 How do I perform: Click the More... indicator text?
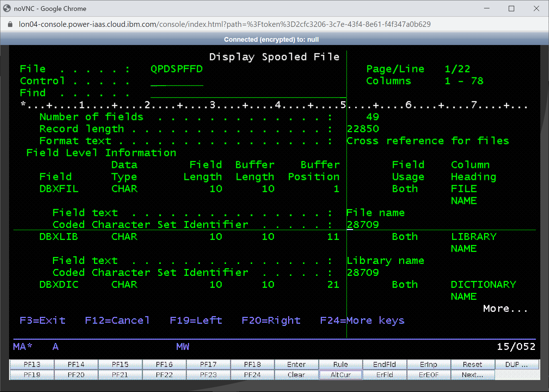(x=505, y=309)
